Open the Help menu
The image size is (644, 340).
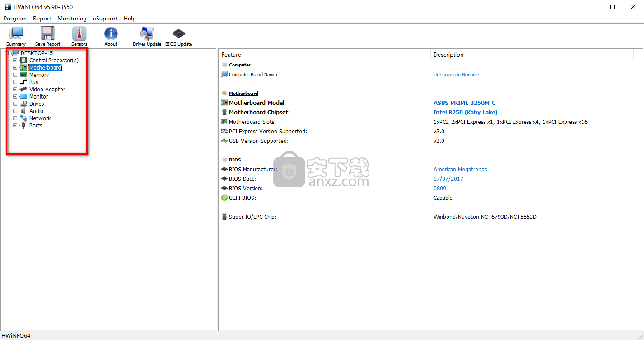point(130,19)
